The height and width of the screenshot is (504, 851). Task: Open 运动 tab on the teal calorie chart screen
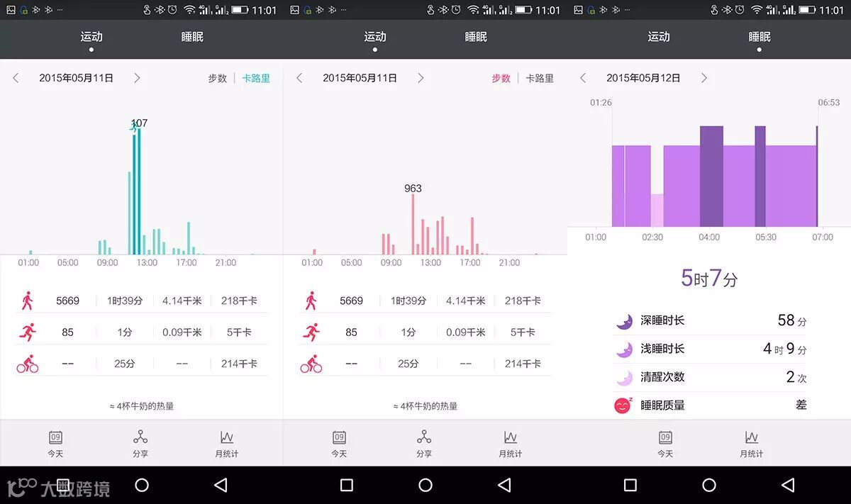click(91, 37)
